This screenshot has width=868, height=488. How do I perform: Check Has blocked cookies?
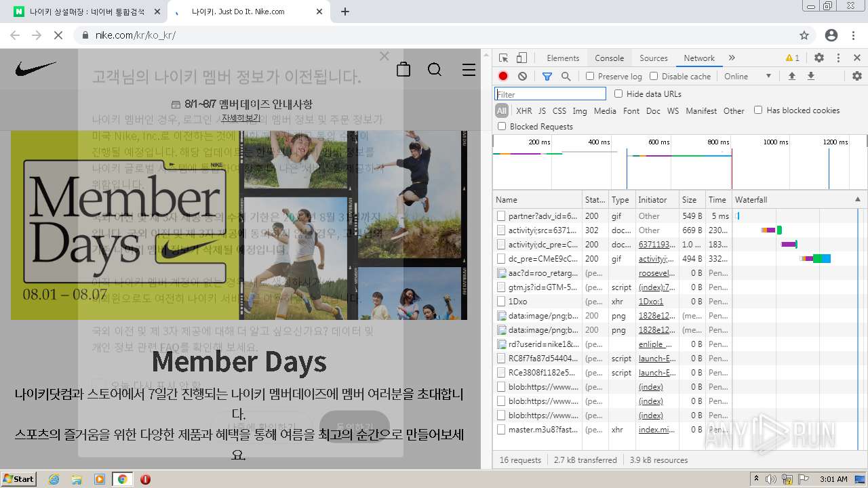[758, 110]
